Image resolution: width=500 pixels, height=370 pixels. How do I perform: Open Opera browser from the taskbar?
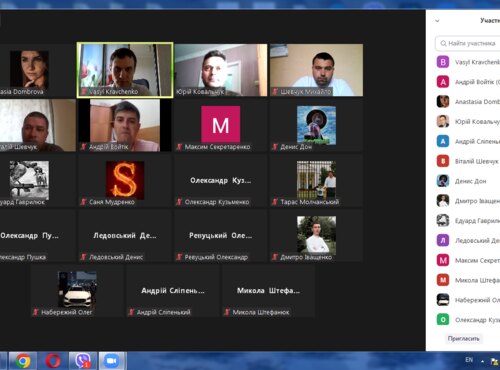pos(53,361)
